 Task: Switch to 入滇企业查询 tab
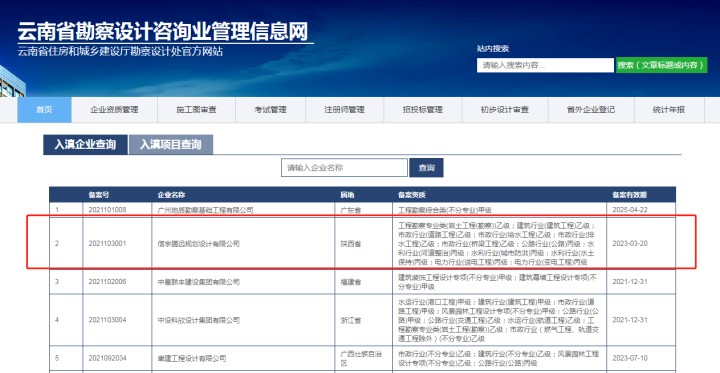tap(85, 145)
